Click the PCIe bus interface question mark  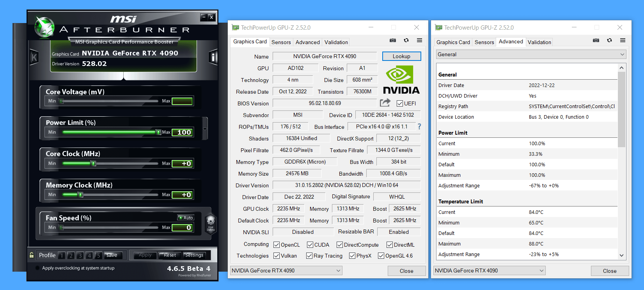tap(419, 126)
